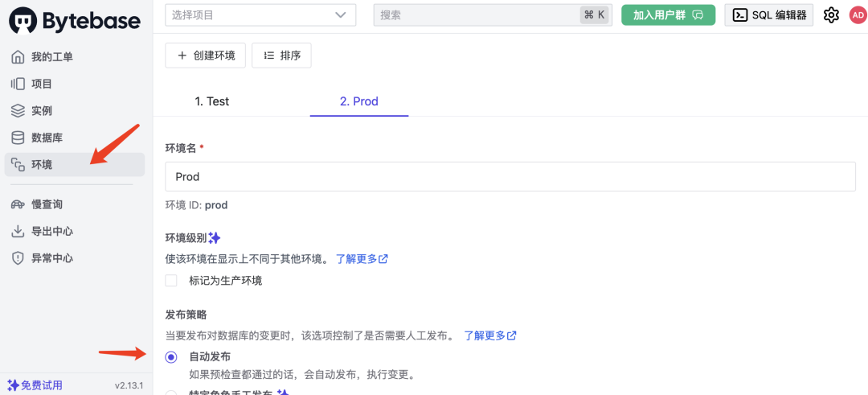Click the terminal icon in SQL 编辑器 button
Screen dimensions: 868x395
coord(739,15)
